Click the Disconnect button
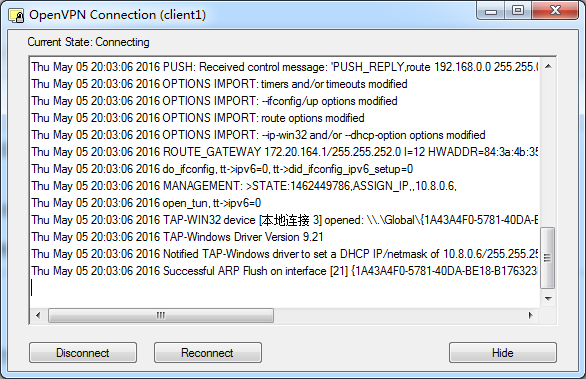 (x=83, y=352)
